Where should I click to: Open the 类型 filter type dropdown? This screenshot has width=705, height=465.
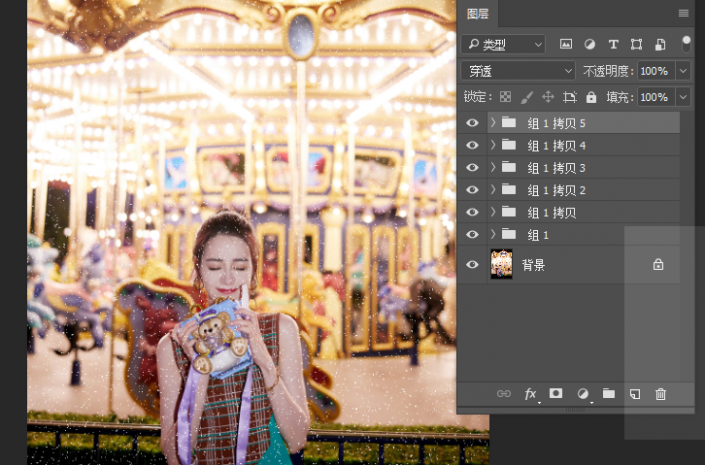503,45
